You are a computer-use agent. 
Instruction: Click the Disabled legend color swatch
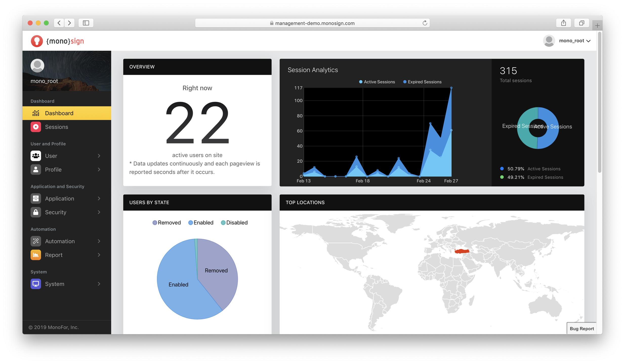coord(223,223)
